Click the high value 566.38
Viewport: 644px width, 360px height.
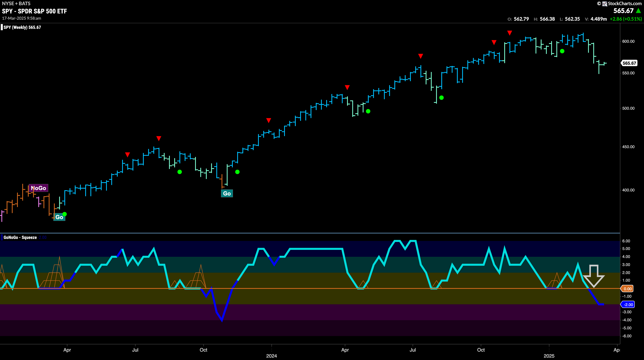[547, 19]
